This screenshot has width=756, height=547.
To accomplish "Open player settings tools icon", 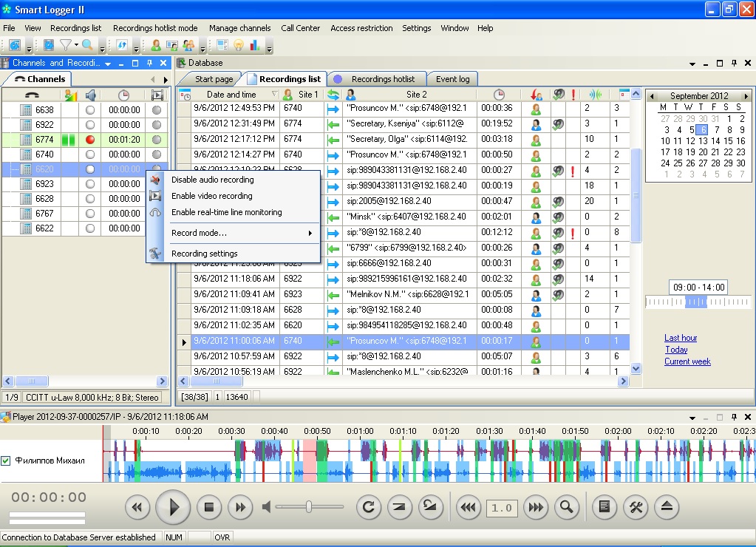I will coord(636,507).
